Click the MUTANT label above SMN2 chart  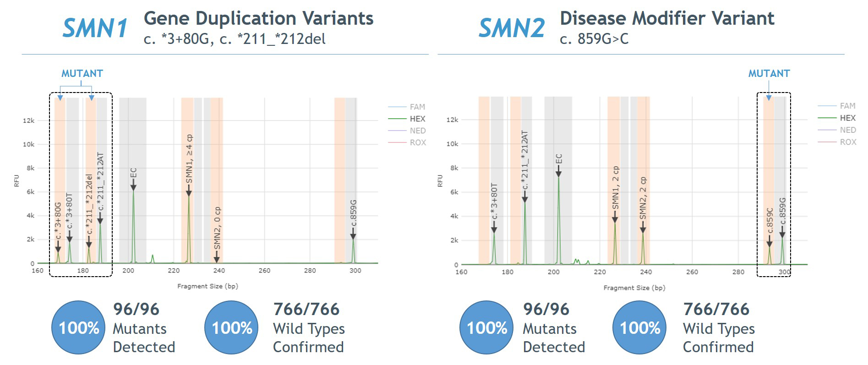(x=769, y=73)
